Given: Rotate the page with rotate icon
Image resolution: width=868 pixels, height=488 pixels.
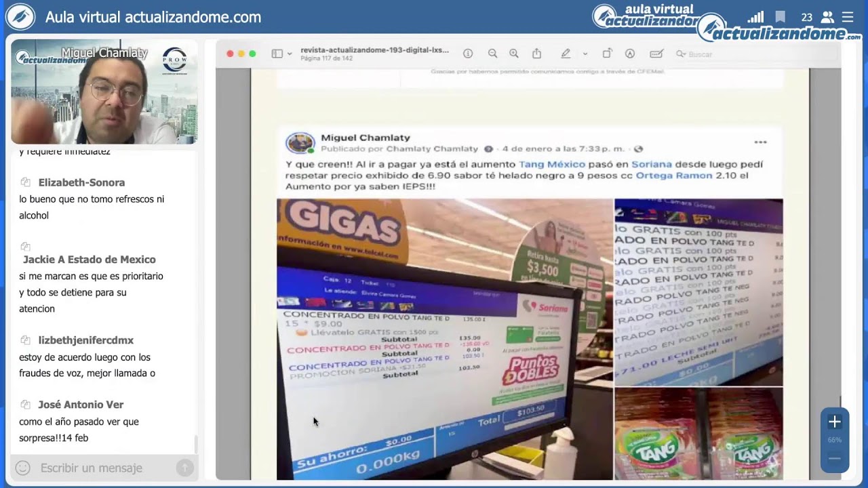Looking at the screenshot, I should tap(607, 54).
